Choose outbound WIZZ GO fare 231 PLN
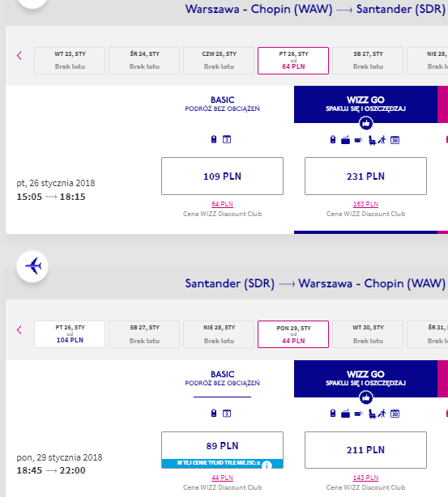This screenshot has width=448, height=497. tap(365, 176)
